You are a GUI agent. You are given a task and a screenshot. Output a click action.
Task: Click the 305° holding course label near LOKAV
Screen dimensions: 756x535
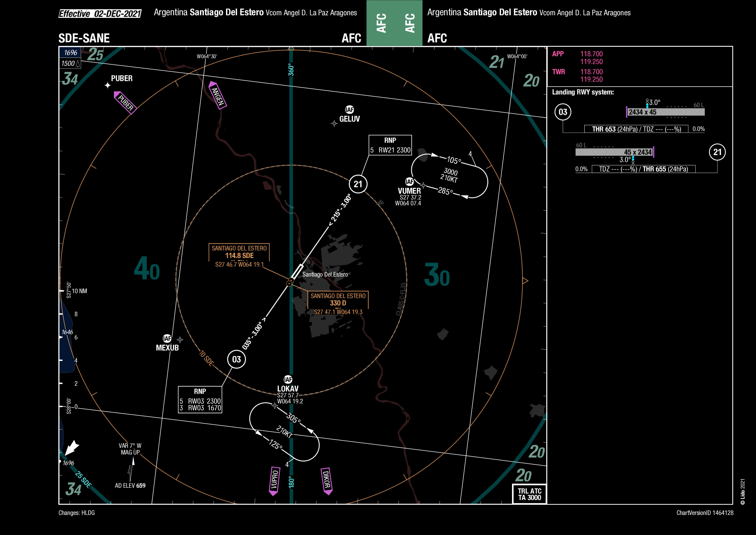pos(293,418)
